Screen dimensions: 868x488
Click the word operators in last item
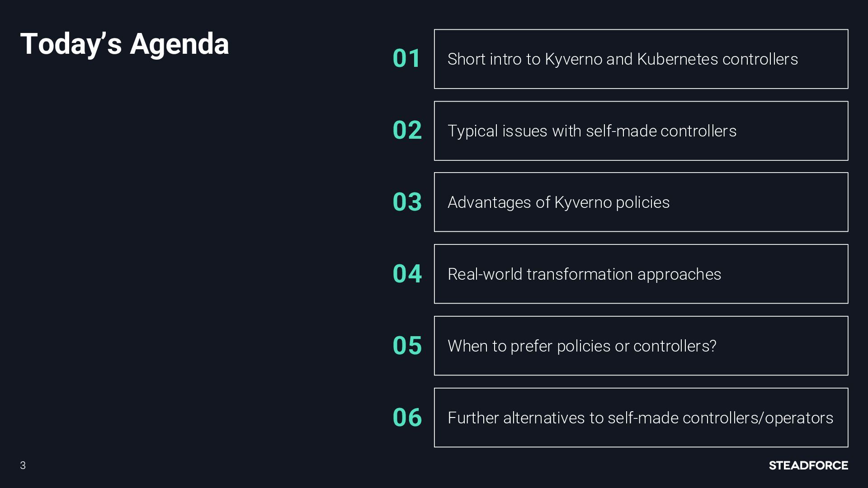click(x=799, y=418)
